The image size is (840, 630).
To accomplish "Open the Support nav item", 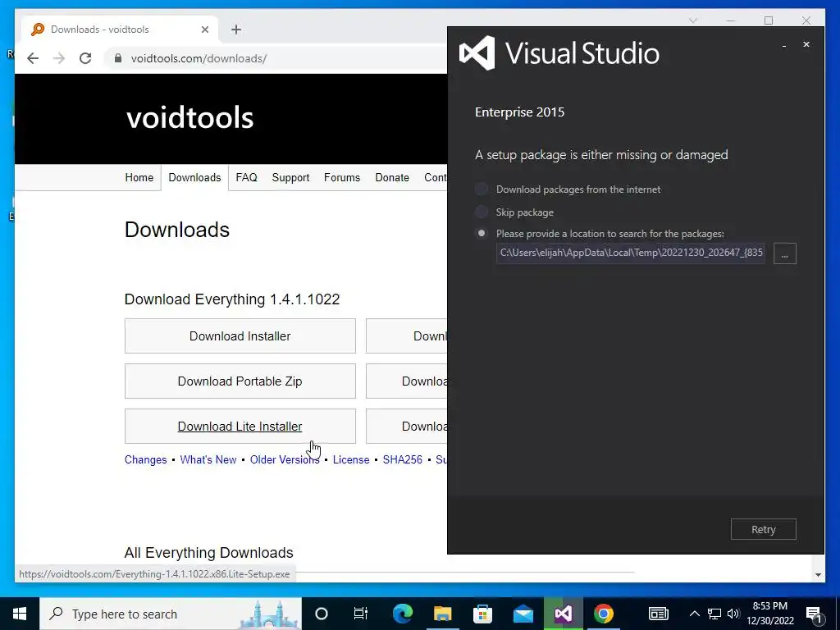I will 290,177.
